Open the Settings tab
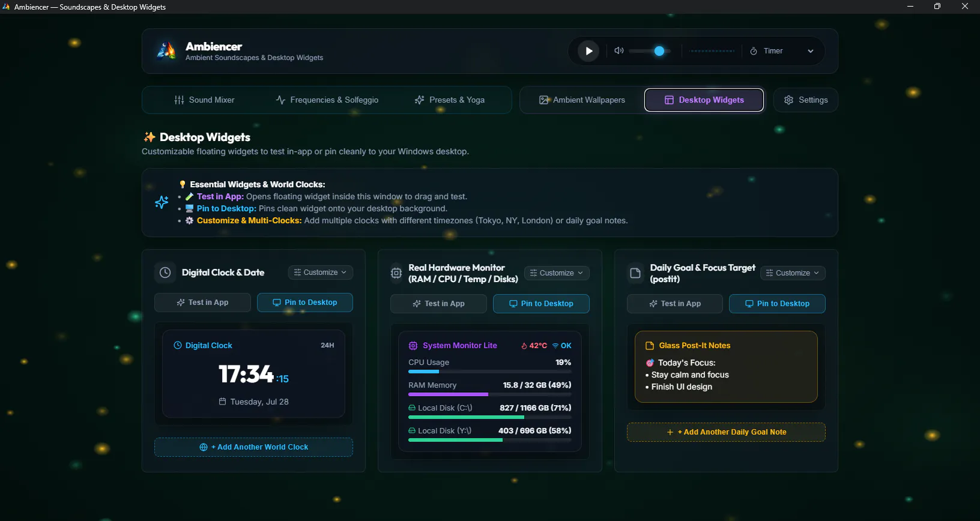Image resolution: width=980 pixels, height=521 pixels. pyautogui.click(x=806, y=100)
